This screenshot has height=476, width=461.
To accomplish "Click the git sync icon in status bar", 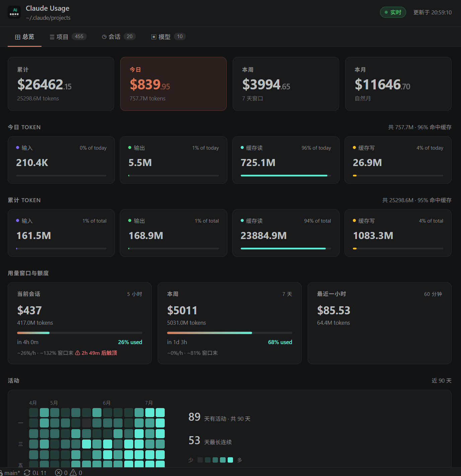I will pos(27,473).
